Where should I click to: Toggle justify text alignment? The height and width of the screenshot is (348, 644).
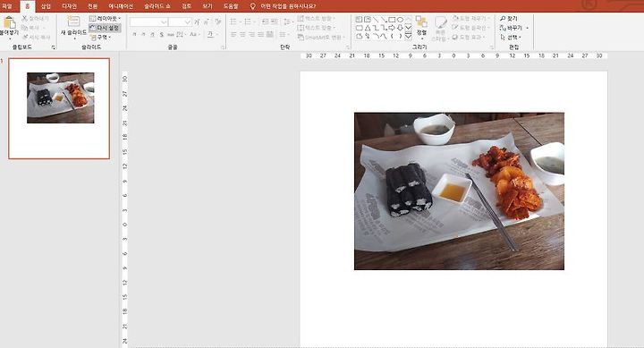260,35
